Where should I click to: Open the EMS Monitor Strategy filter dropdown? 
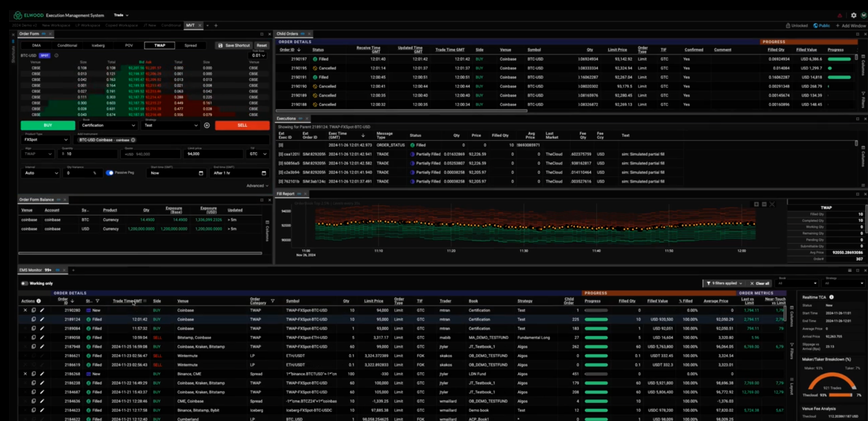pos(843,284)
